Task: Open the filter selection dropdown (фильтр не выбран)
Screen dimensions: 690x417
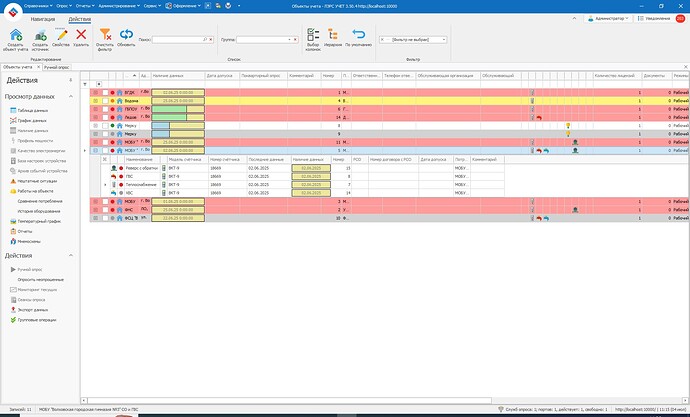Action: click(444, 40)
